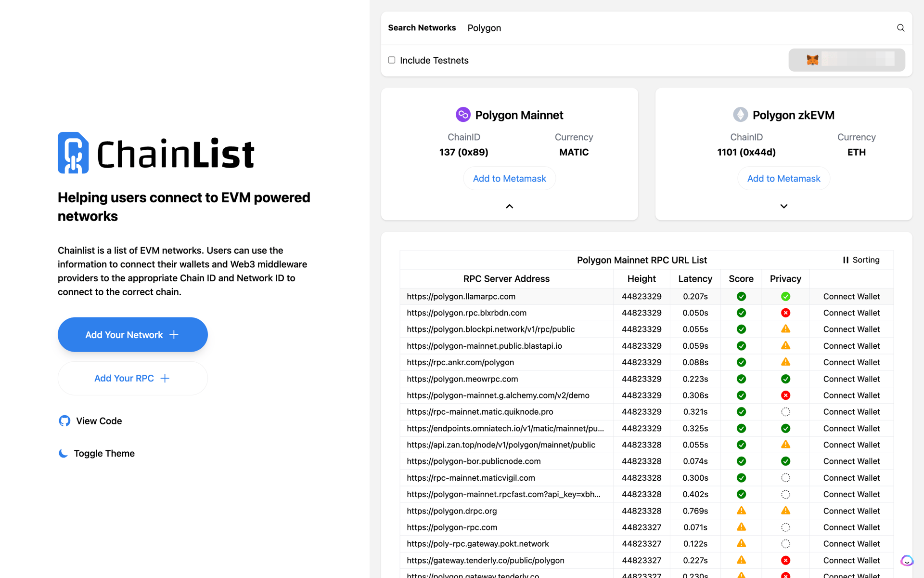Click the Height column header
This screenshot has height=578, width=924.
point(642,278)
